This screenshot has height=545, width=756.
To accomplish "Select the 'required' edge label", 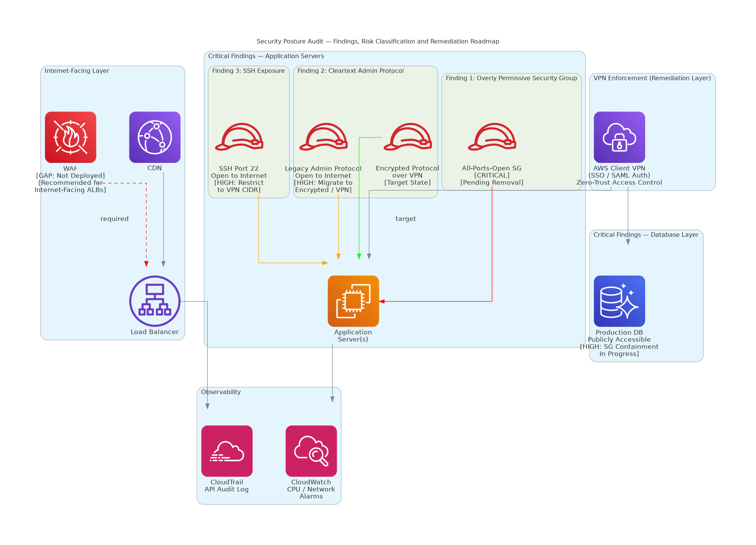I will (115, 219).
